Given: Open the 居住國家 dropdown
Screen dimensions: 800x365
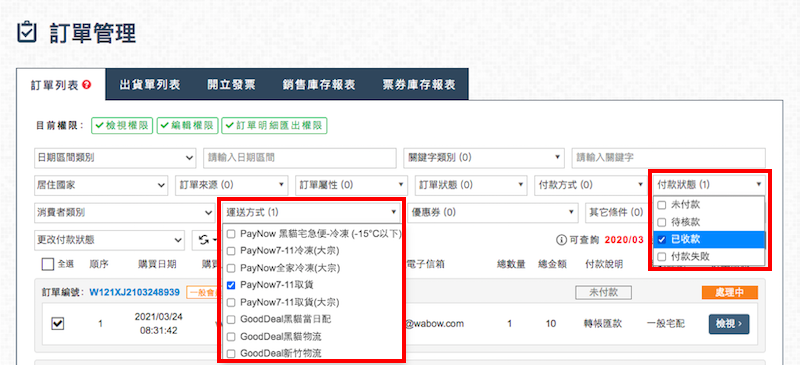Looking at the screenshot, I should pos(101,185).
